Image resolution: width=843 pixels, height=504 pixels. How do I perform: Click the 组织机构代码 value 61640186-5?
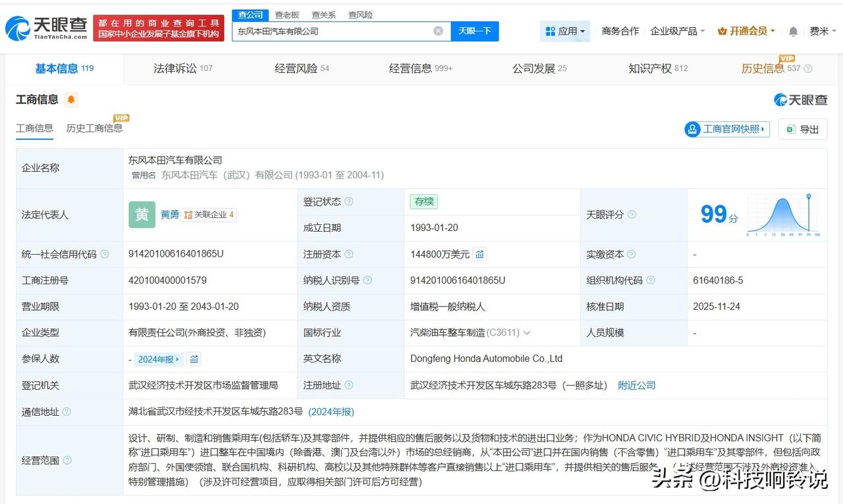[718, 280]
